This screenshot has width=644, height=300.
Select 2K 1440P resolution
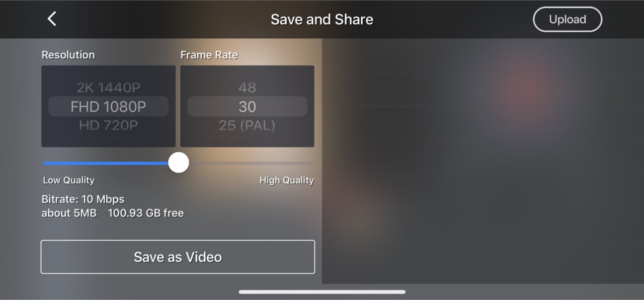(x=108, y=88)
